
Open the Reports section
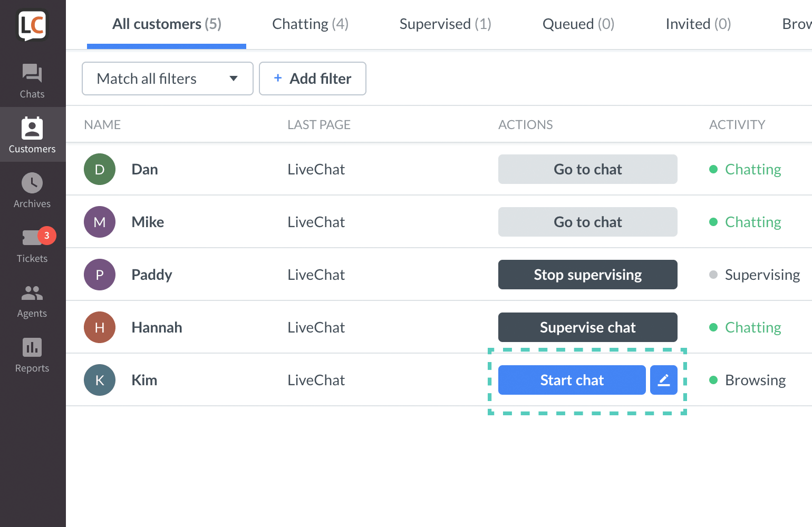coord(32,354)
